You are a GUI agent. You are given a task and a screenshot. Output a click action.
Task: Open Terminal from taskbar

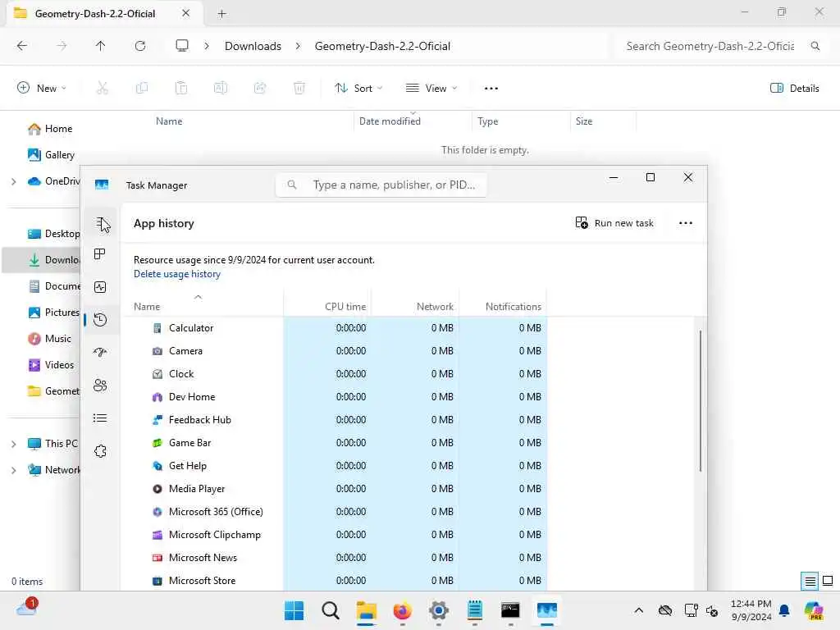click(x=510, y=610)
